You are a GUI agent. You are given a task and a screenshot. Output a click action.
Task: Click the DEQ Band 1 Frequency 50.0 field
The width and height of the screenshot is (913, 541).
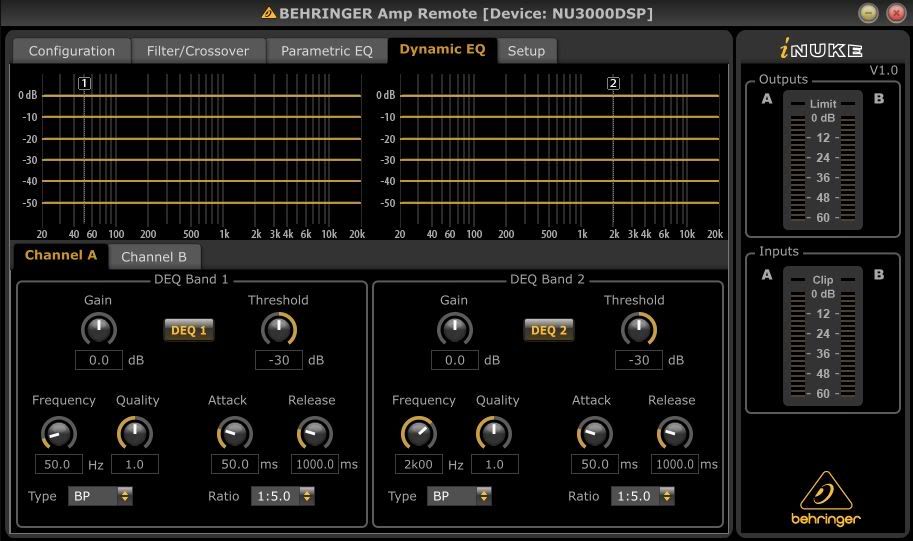59,464
